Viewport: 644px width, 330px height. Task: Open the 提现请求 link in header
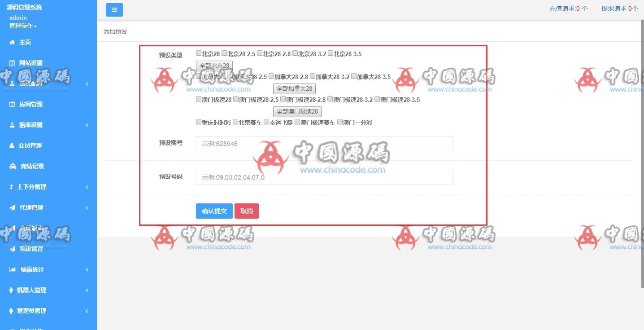click(x=620, y=9)
